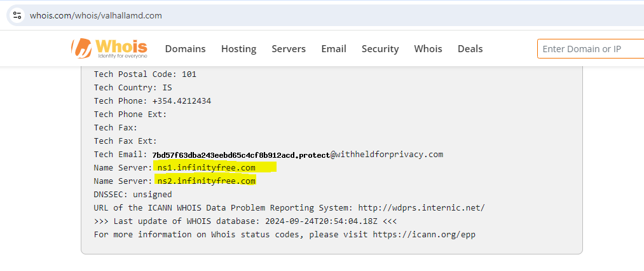Image resolution: width=644 pixels, height=271 pixels.
Task: Open the Deals navigation item
Action: click(470, 49)
